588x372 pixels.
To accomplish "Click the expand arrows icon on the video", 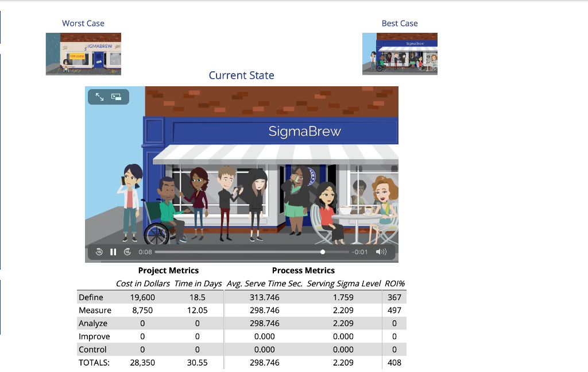I will click(x=99, y=97).
